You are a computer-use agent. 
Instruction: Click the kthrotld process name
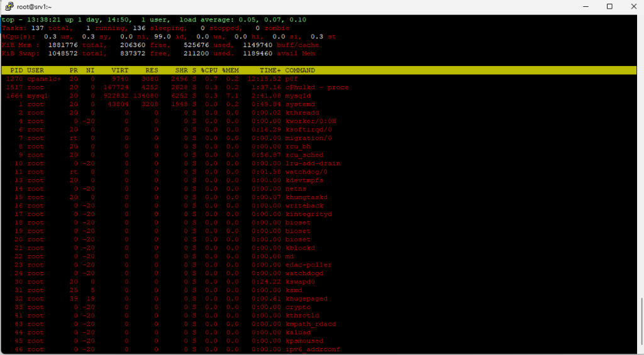(303, 315)
